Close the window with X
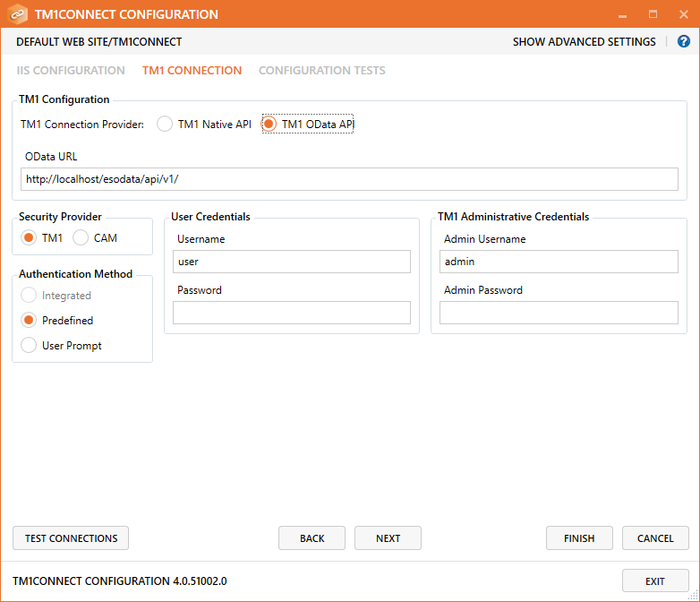Viewport: 700px width, 602px height. point(684,14)
